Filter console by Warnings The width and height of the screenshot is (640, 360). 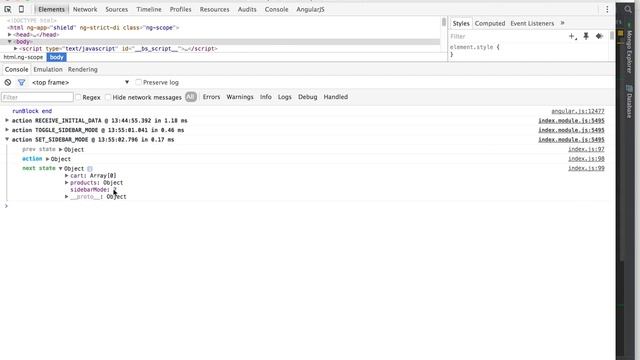pos(240,97)
